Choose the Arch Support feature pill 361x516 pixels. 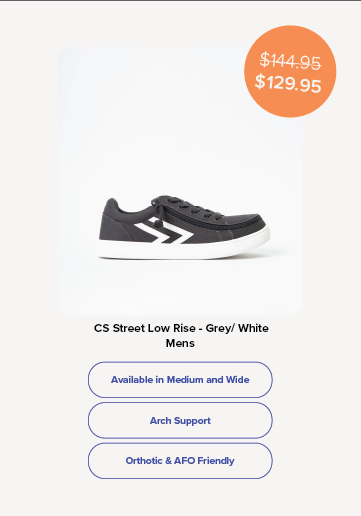click(x=180, y=420)
